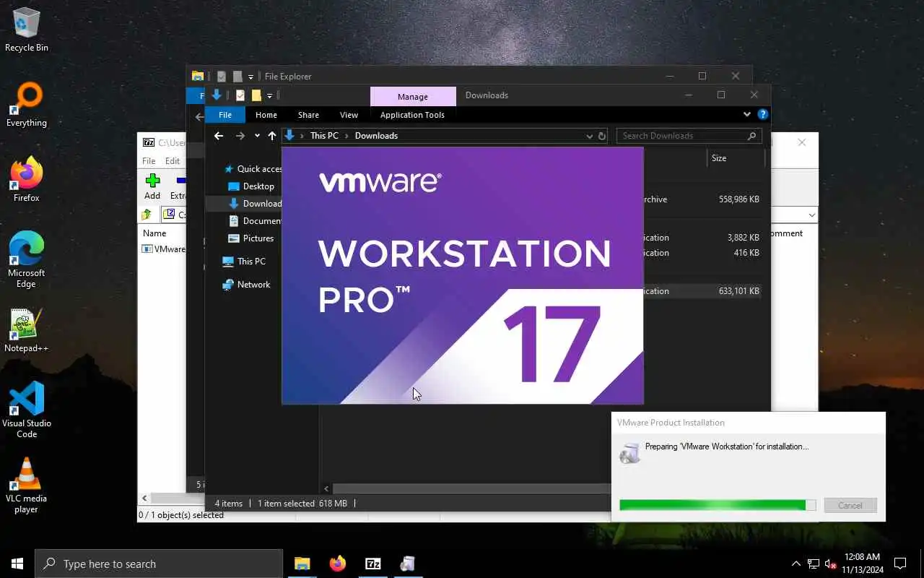Select the VMware file in 7-Zip list
Screen dimensions: 924x578
pos(164,249)
